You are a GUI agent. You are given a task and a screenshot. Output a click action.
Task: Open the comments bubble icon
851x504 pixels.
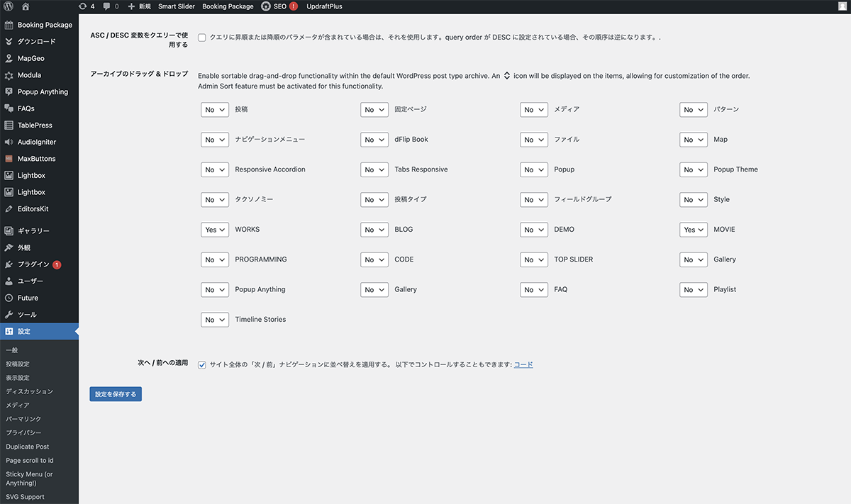pos(106,6)
